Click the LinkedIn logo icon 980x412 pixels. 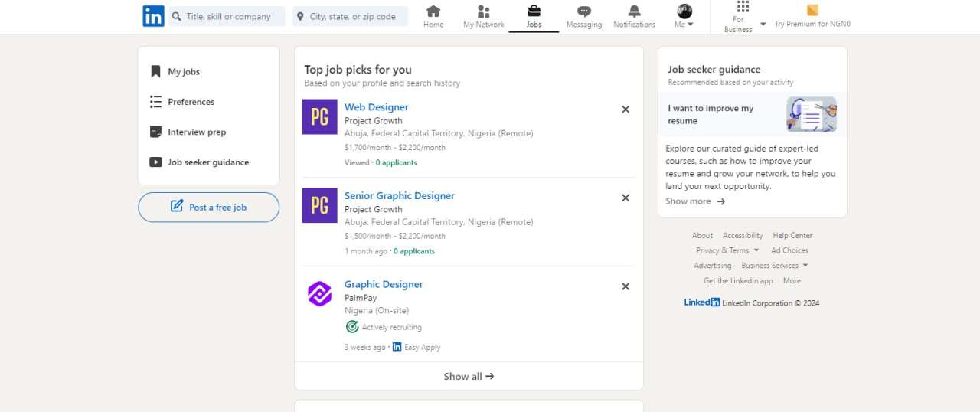[x=153, y=16]
